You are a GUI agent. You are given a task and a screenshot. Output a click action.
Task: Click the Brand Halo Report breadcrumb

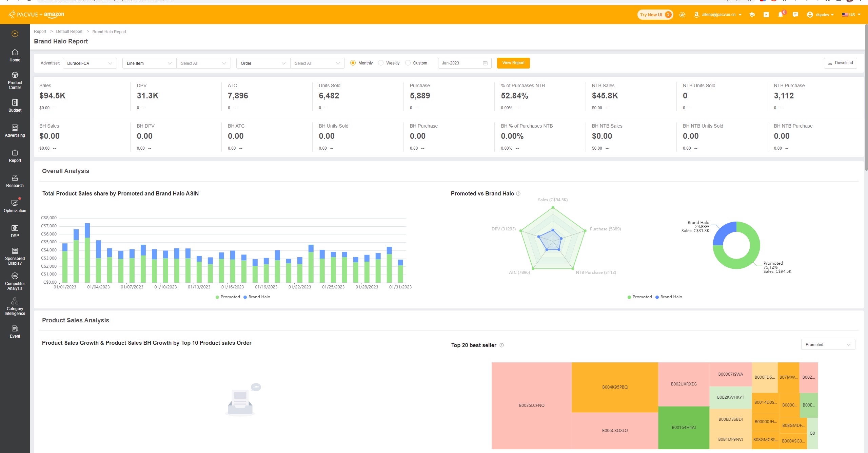point(109,32)
